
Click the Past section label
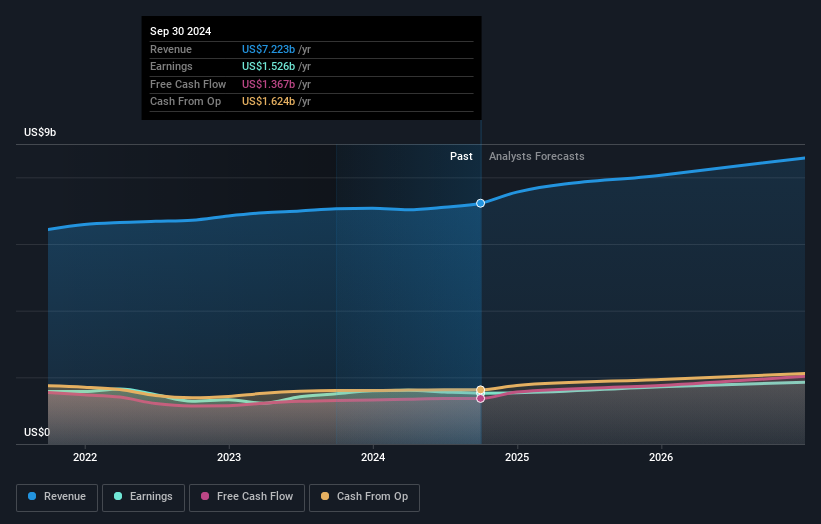coord(461,156)
